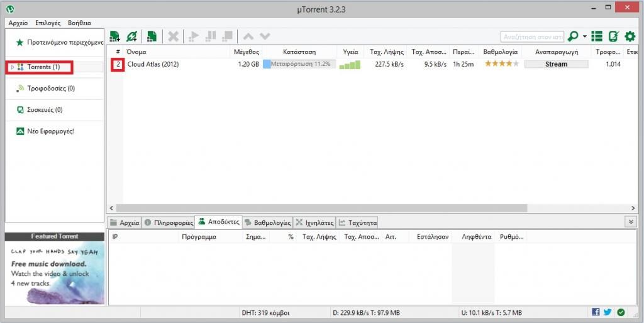Image resolution: width=644 pixels, height=323 pixels.
Task: Click the Remove torrent X icon
Action: pos(174,36)
